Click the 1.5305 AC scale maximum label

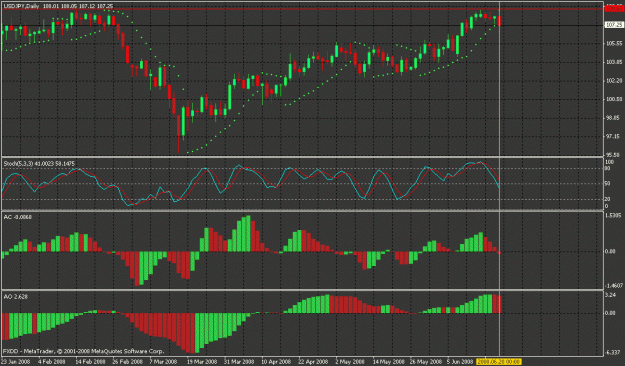(613, 215)
